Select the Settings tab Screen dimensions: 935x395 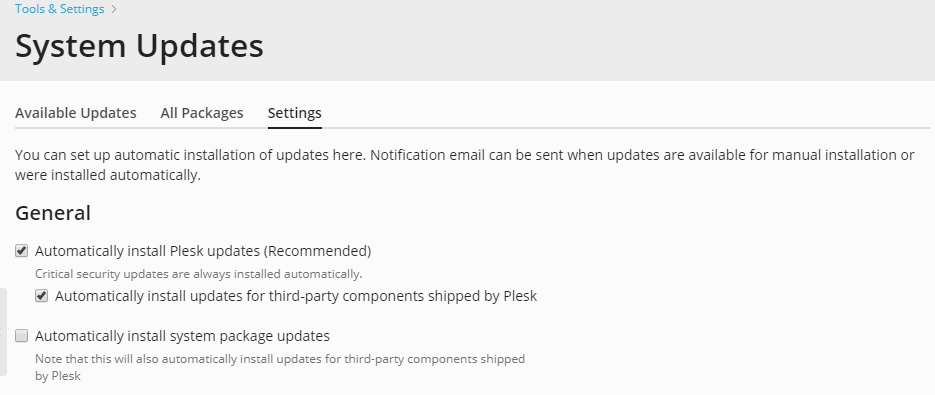point(295,113)
